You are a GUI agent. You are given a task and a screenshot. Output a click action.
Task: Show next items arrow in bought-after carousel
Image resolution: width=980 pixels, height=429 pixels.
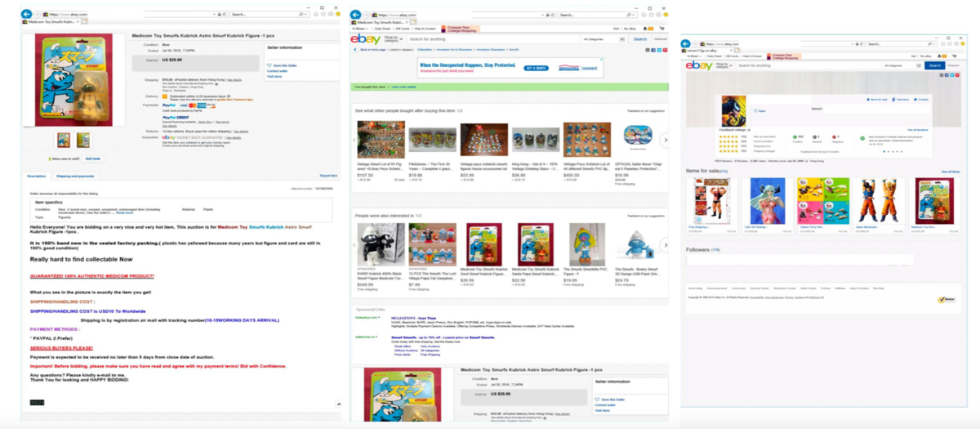(x=666, y=140)
